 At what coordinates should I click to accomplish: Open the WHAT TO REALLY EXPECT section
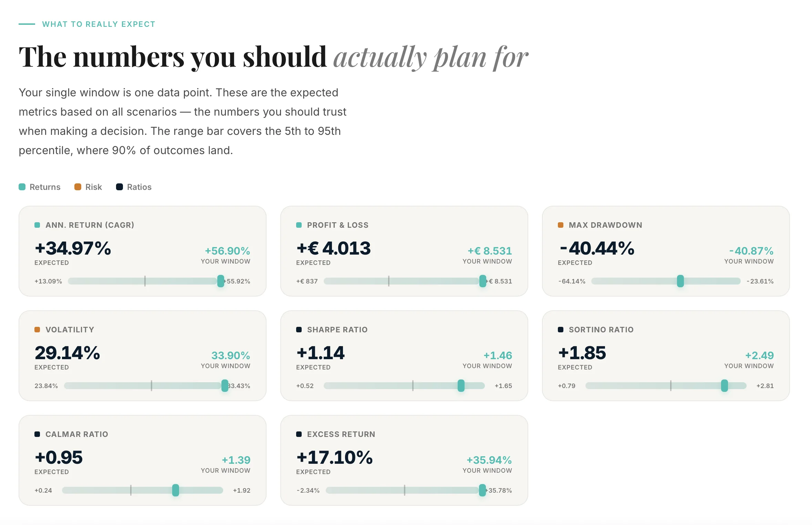[x=98, y=24]
